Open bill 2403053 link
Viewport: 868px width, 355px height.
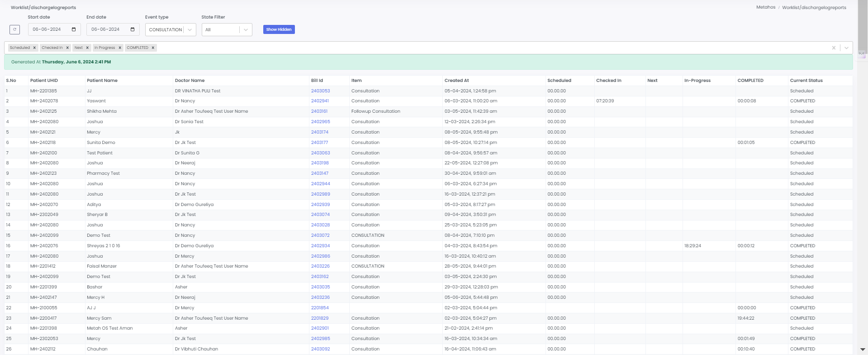320,91
